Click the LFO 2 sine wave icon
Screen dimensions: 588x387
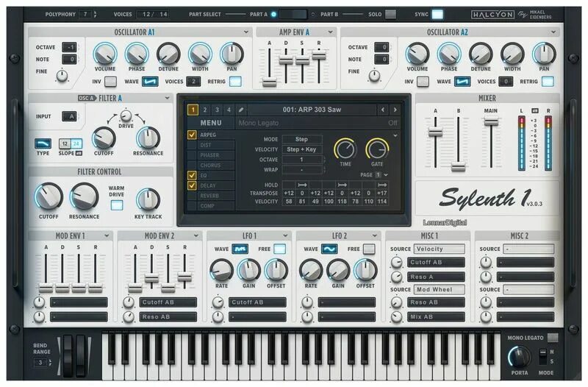pyautogui.click(x=329, y=249)
